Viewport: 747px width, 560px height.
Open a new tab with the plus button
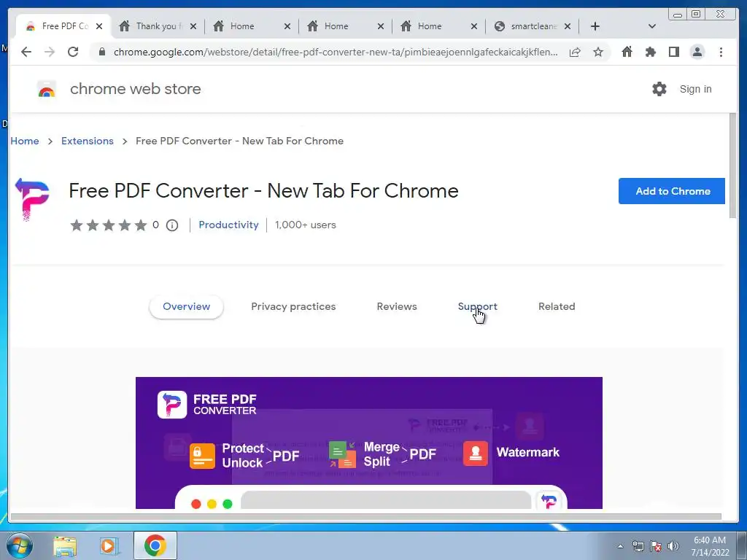click(595, 26)
